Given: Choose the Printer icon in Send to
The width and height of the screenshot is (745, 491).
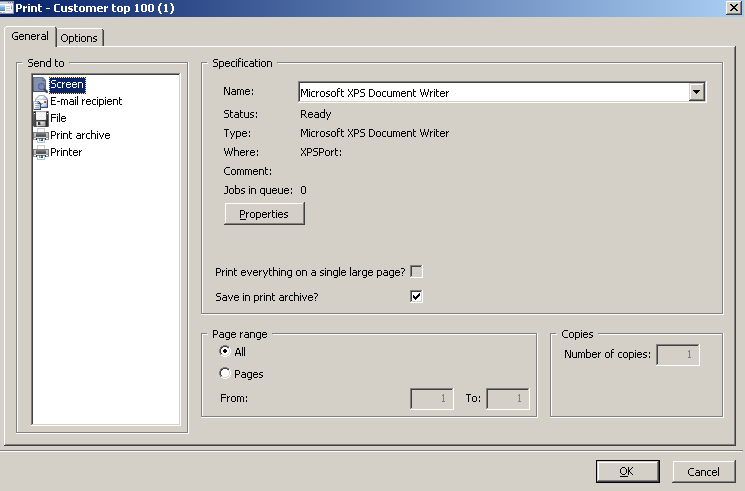Looking at the screenshot, I should coord(41,153).
